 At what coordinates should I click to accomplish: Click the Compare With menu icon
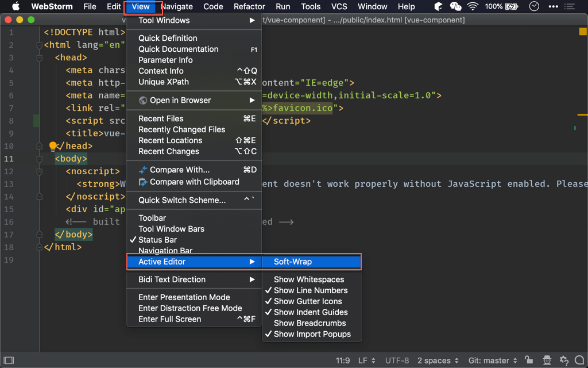143,170
